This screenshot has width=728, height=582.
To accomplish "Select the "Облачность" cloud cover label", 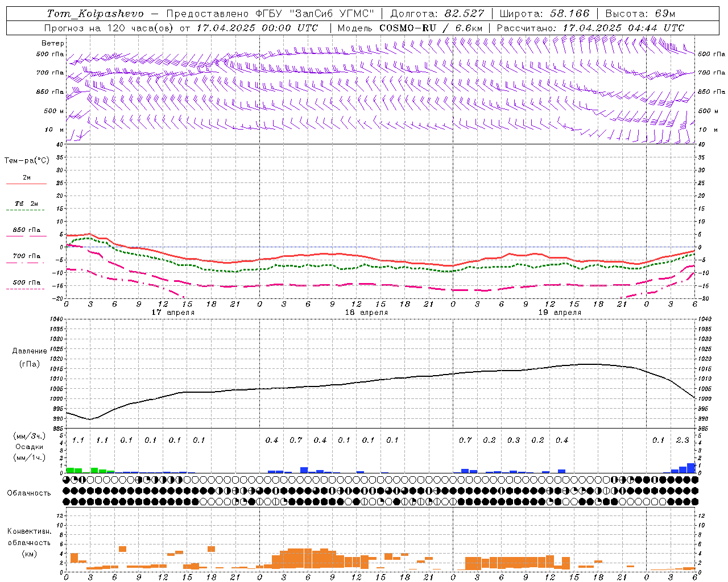I will click(x=28, y=493).
